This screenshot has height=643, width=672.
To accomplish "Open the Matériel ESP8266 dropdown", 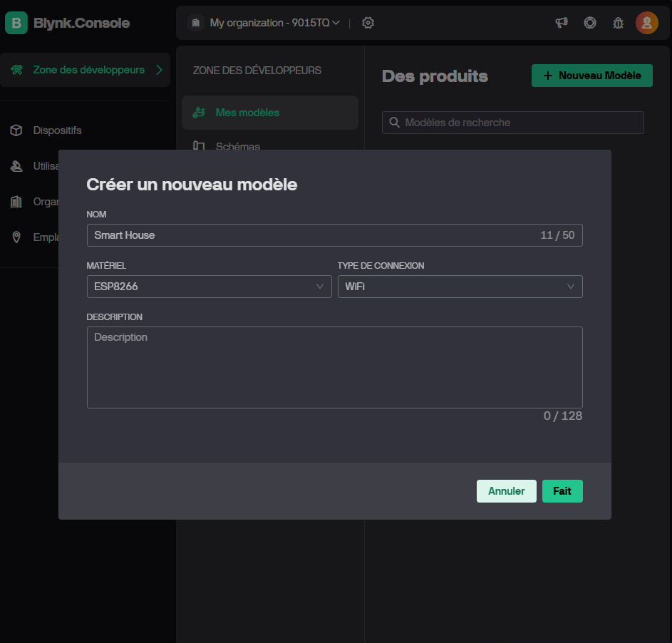I will (x=209, y=287).
